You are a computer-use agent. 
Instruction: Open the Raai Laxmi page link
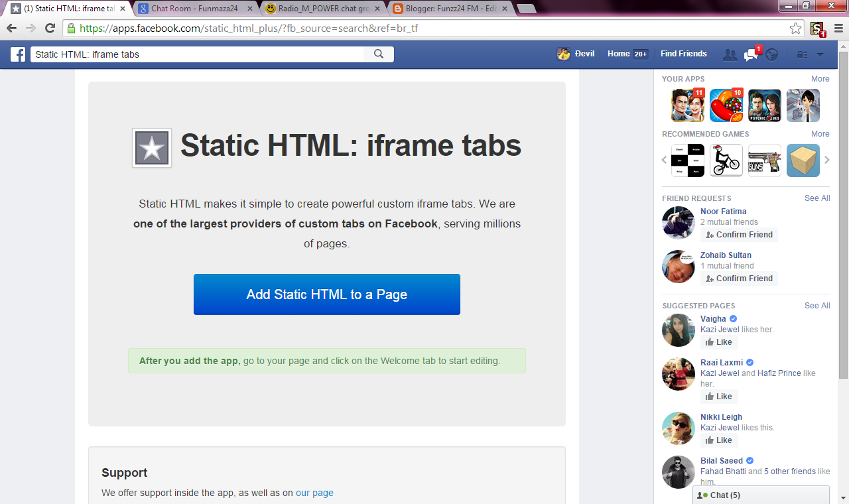[x=722, y=363]
